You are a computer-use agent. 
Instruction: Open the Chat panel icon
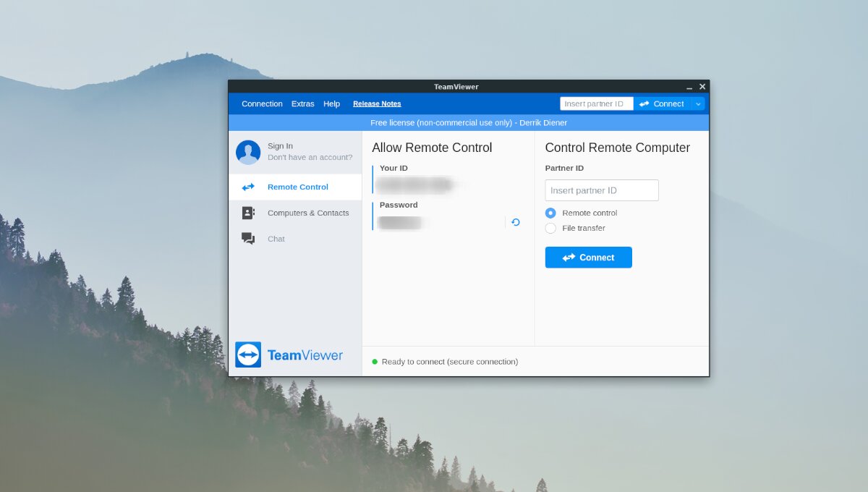click(x=247, y=238)
